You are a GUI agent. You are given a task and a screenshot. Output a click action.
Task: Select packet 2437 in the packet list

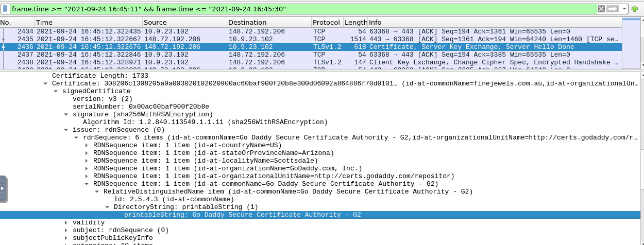311,55
